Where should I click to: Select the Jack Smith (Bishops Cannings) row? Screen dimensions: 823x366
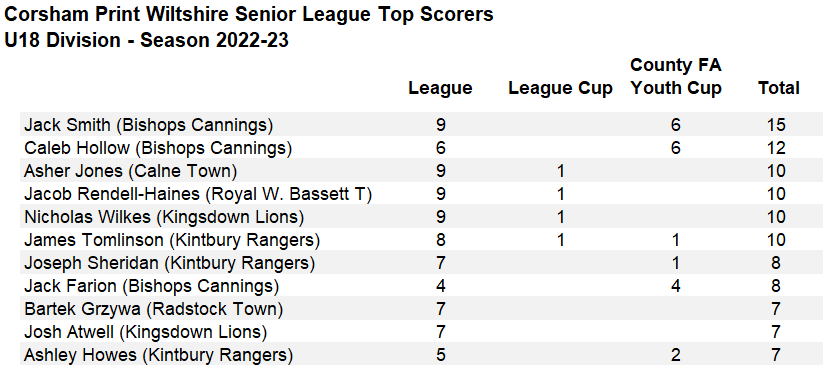click(x=421, y=125)
